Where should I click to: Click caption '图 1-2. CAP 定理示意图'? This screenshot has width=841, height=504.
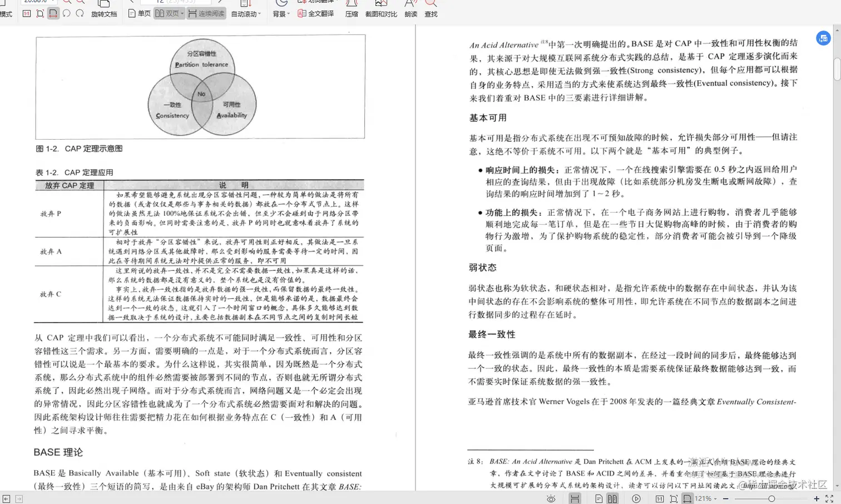click(79, 149)
